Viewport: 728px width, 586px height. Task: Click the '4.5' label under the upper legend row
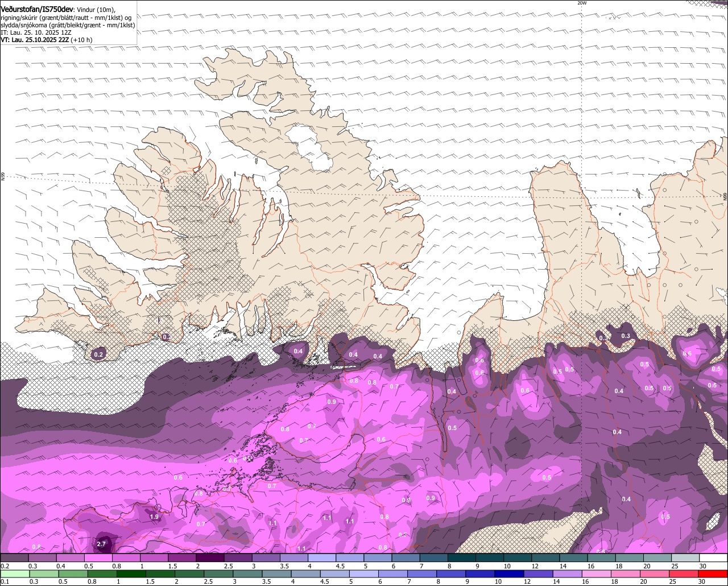[x=340, y=566]
